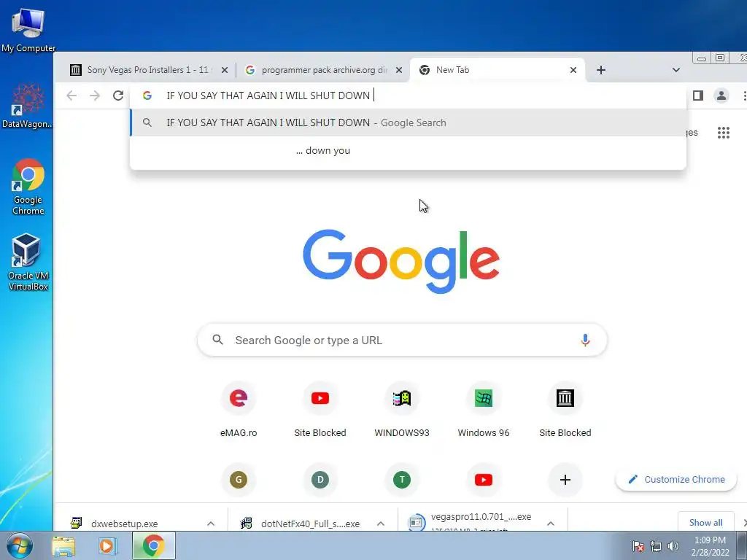Open the first Site Blocked YouTube shortcut
Image resolution: width=747 pixels, height=560 pixels.
[320, 409]
